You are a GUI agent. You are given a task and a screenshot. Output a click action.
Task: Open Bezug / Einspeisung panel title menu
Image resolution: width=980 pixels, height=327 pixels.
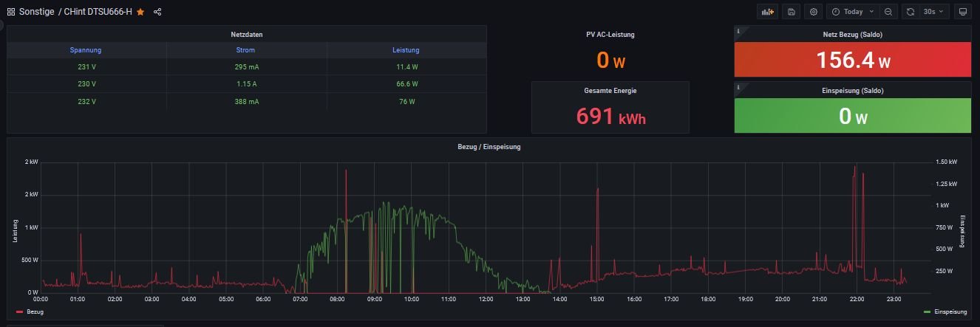(489, 147)
